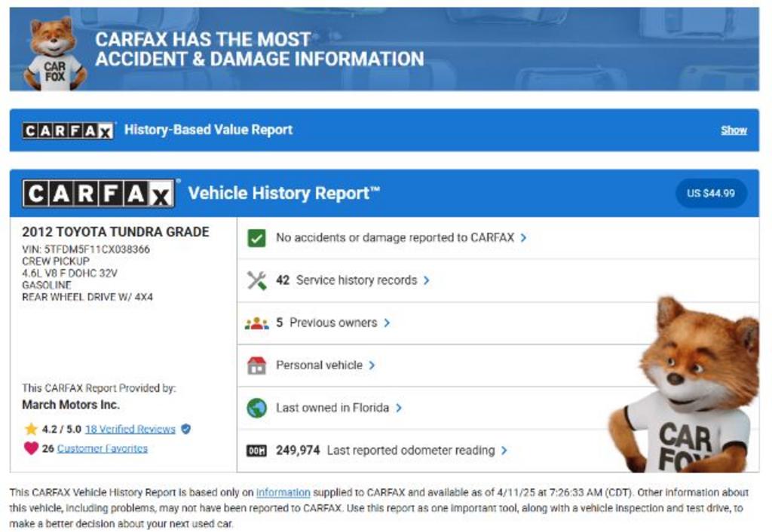Click CARFAX logo in Vehicle History Report header
This screenshot has width=772, height=532.
tap(99, 194)
